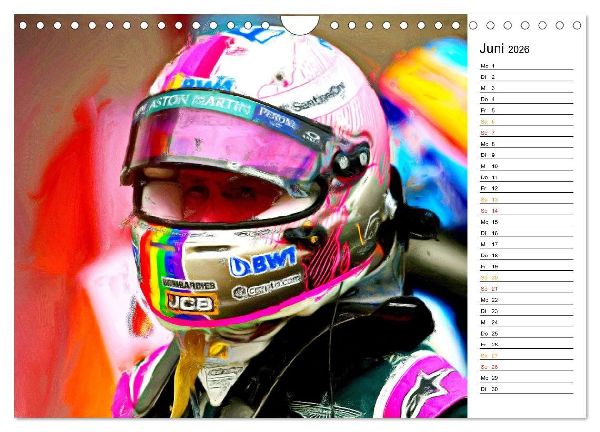Select the "Fr 19" calendar row
The width and height of the screenshot is (600, 432).
click(527, 266)
